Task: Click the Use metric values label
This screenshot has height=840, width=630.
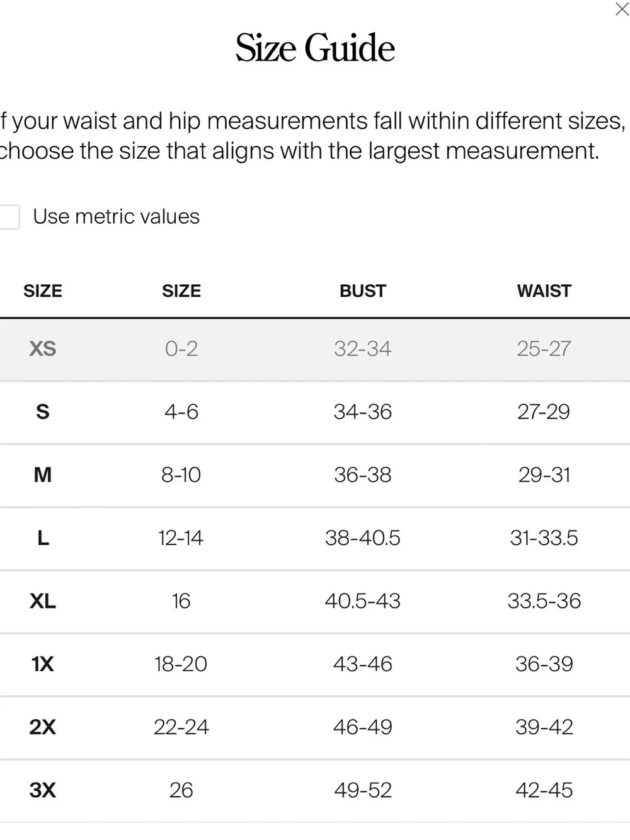Action: 116,217
